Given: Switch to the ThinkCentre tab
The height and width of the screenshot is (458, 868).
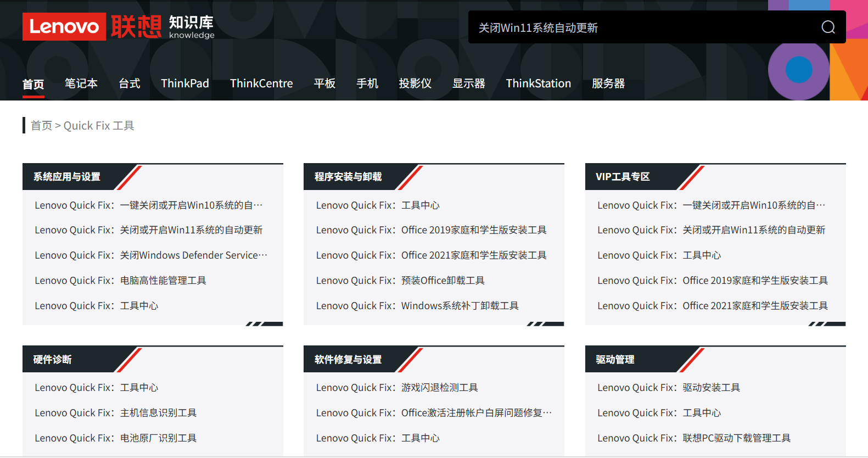Looking at the screenshot, I should (261, 83).
